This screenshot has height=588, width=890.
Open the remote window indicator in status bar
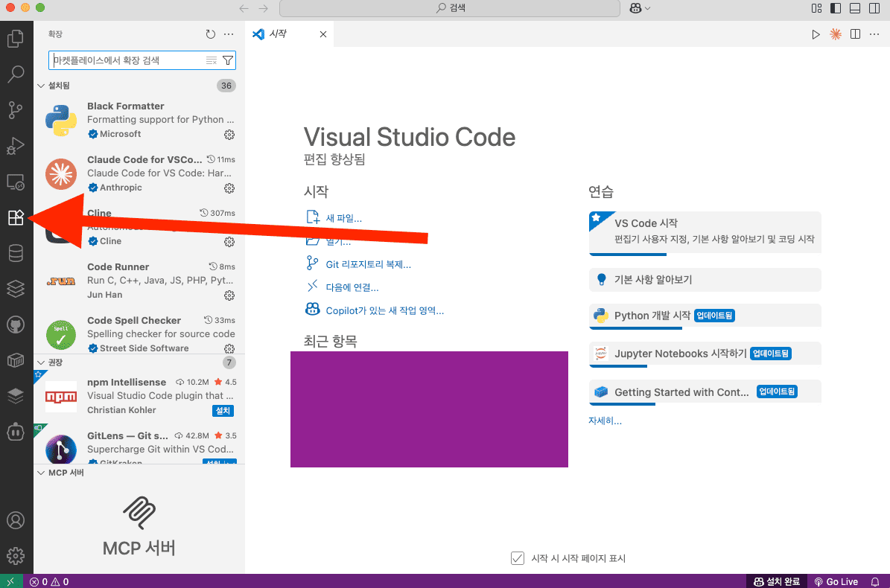click(x=10, y=582)
